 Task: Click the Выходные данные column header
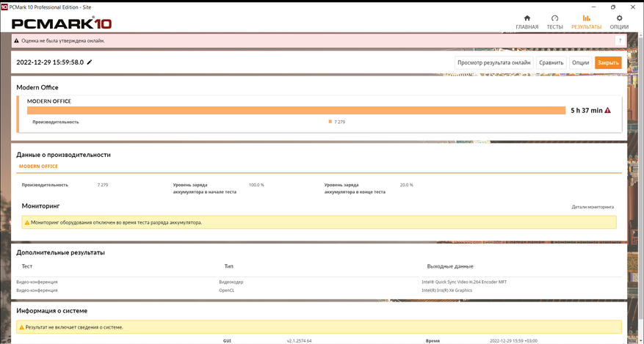coord(450,266)
